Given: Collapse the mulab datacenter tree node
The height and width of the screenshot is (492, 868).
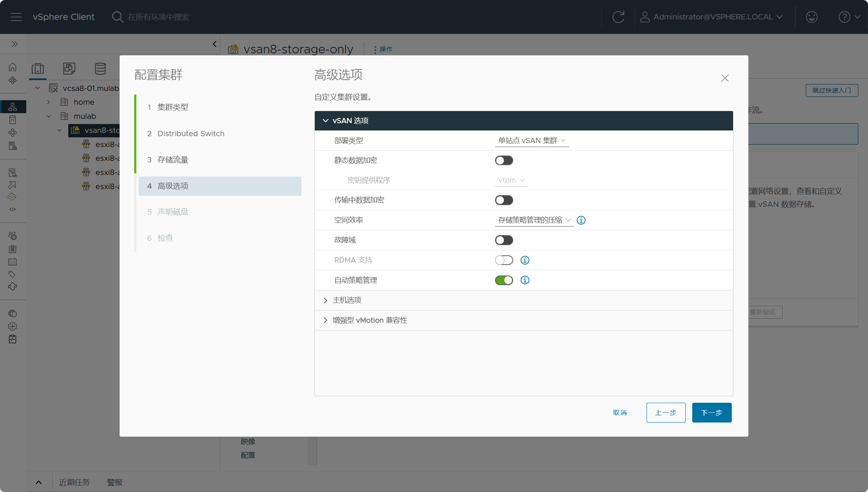Looking at the screenshot, I should pos(48,116).
